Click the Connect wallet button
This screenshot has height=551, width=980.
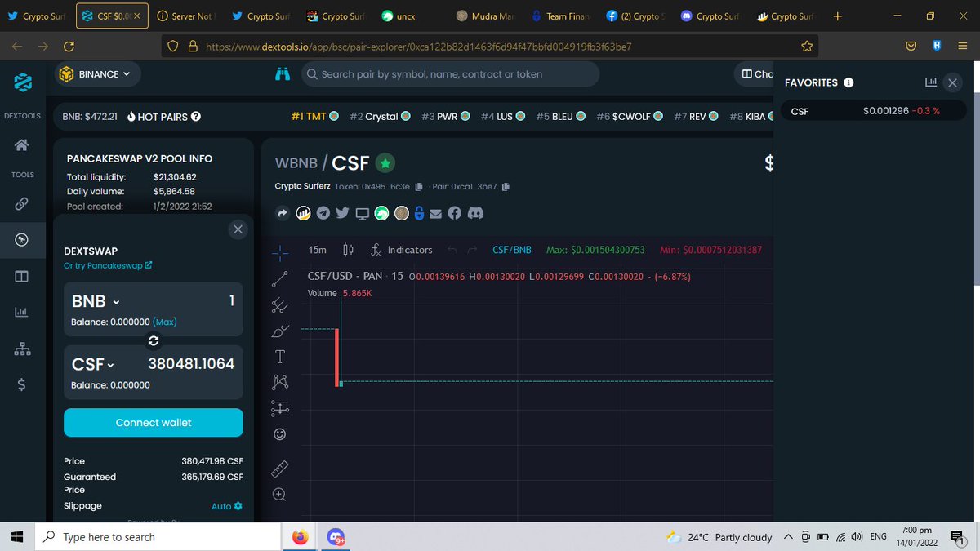(154, 423)
